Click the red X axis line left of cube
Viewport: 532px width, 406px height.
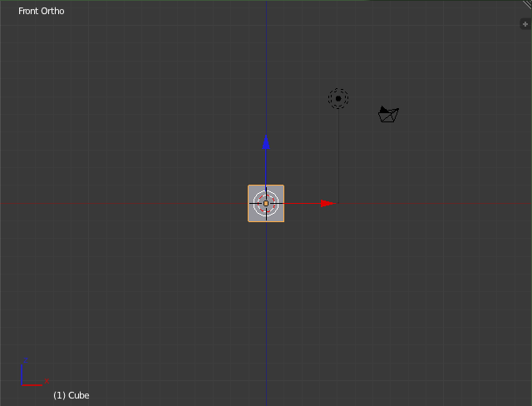pos(125,203)
